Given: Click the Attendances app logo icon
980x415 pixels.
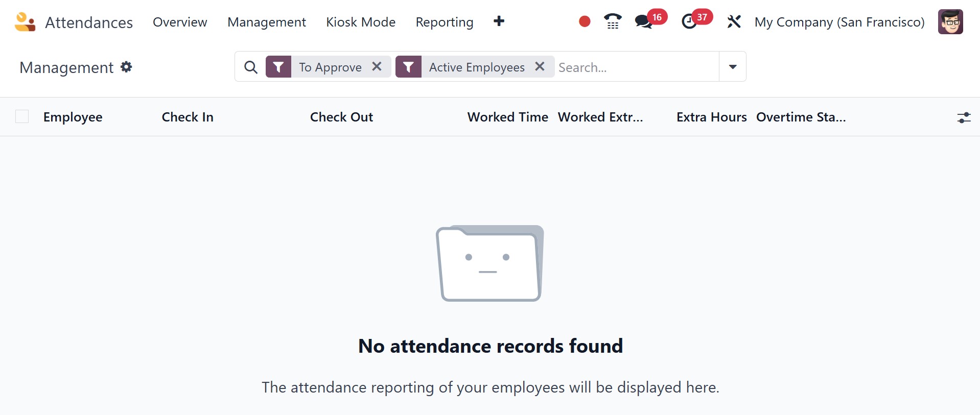Looking at the screenshot, I should pos(25,22).
